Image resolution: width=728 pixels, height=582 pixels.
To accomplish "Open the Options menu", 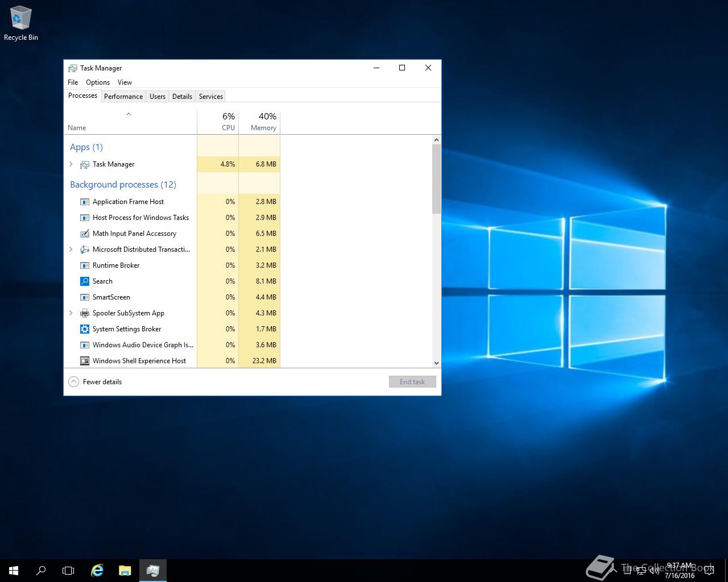I will coord(98,82).
